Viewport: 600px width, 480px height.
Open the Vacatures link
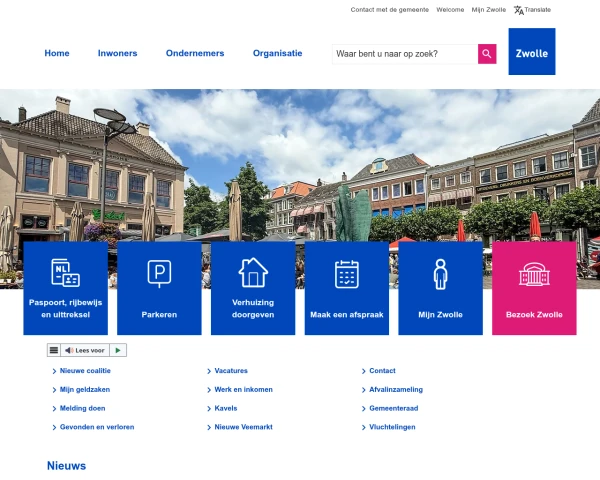point(231,371)
